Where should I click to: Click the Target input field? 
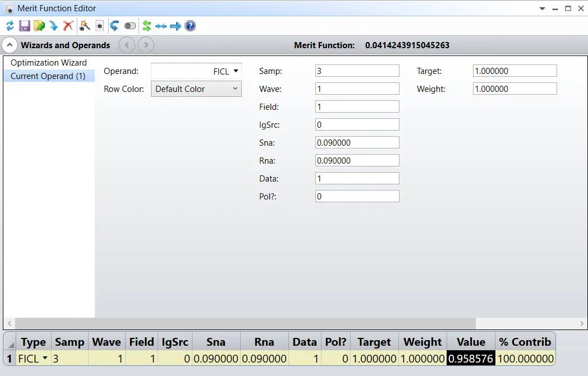(515, 71)
